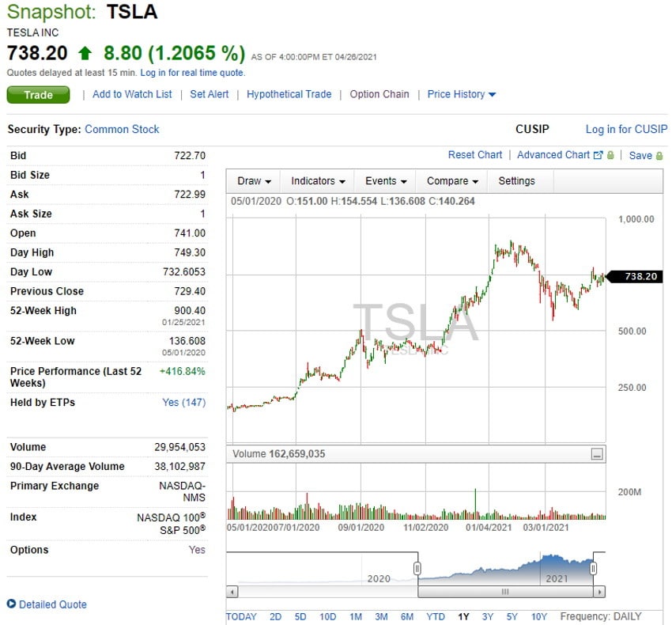Click the 52-Week Low value 136.608
The width and height of the screenshot is (672, 625).
pyautogui.click(x=187, y=341)
